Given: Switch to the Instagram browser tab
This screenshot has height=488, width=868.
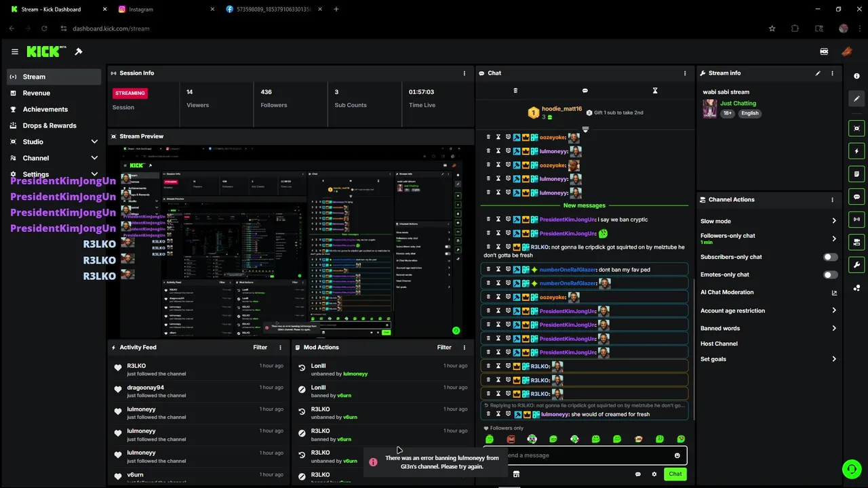Looking at the screenshot, I should point(165,9).
